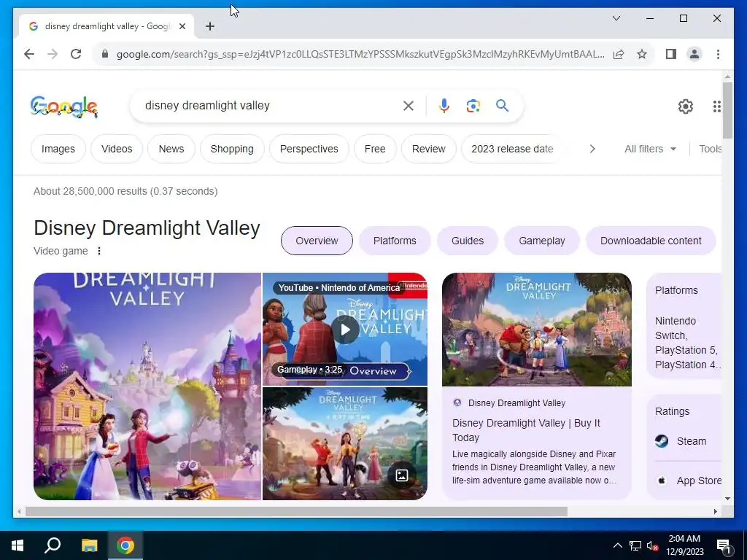View more images via gallery icon
The height and width of the screenshot is (560, 747).
click(402, 475)
